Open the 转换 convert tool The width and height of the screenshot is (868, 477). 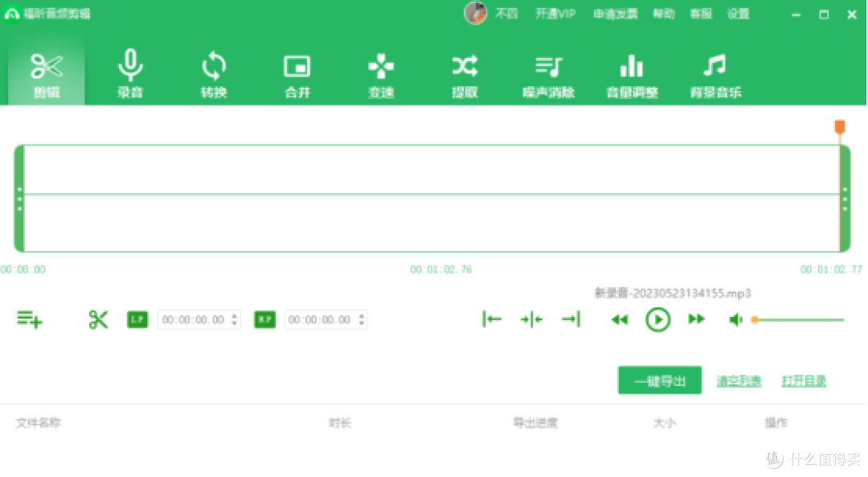pos(214,76)
